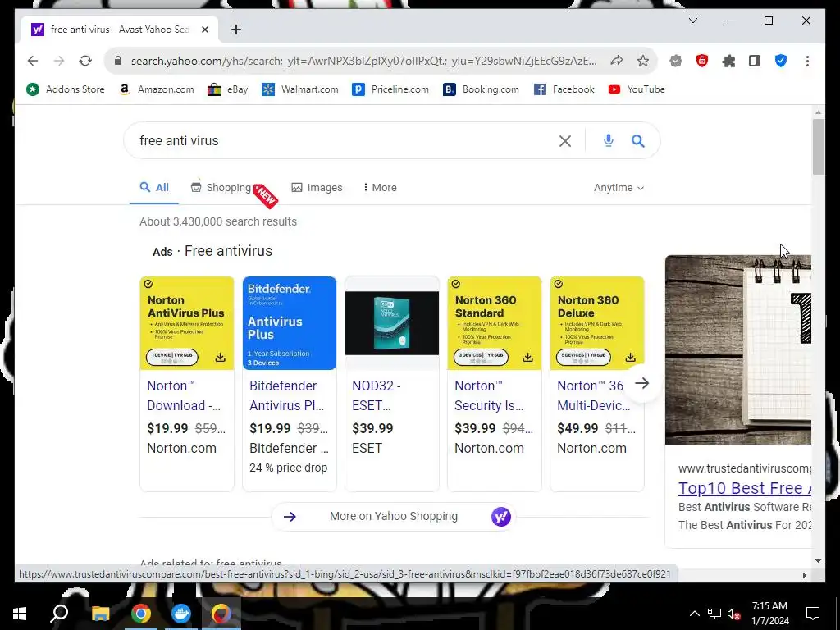
Task: Click the horizontal scroll right arrow
Action: pos(804,575)
